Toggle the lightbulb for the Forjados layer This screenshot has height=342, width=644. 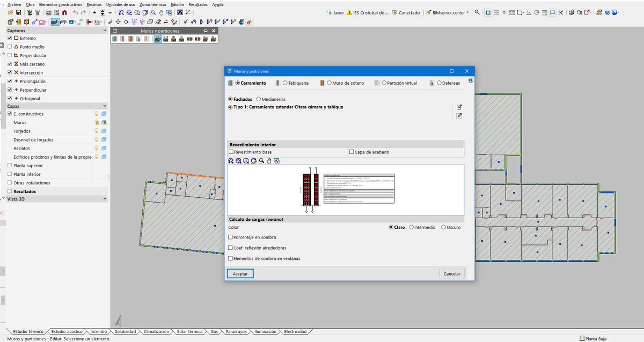click(97, 131)
